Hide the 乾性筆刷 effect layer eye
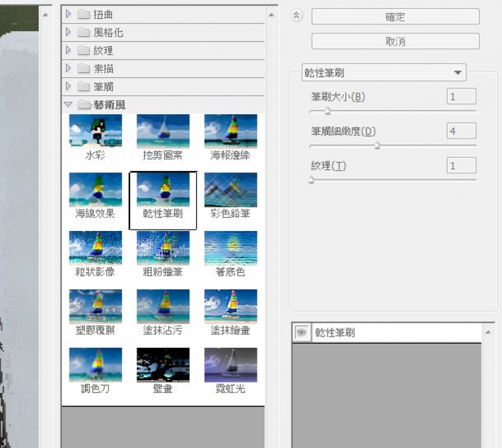Image resolution: width=502 pixels, height=448 pixels. pyautogui.click(x=301, y=333)
